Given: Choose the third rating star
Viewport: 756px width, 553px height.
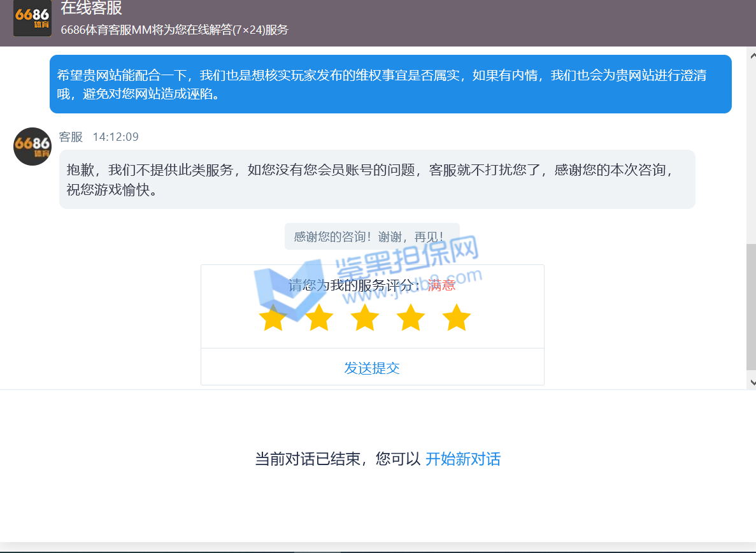Looking at the screenshot, I should click(x=365, y=318).
